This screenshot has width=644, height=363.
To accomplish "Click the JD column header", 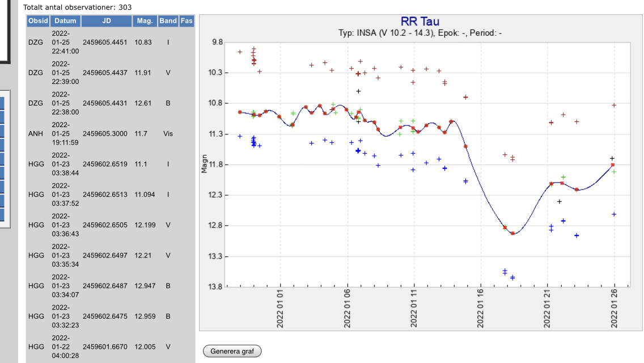I will point(107,21).
